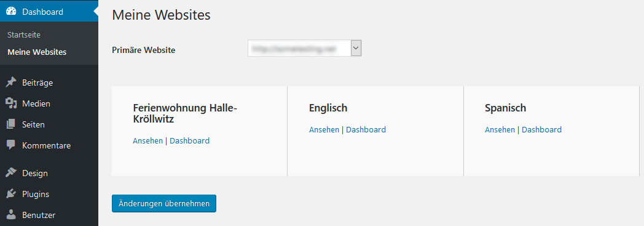Open the Plugins menu label
The image size is (644, 226).
36,195
